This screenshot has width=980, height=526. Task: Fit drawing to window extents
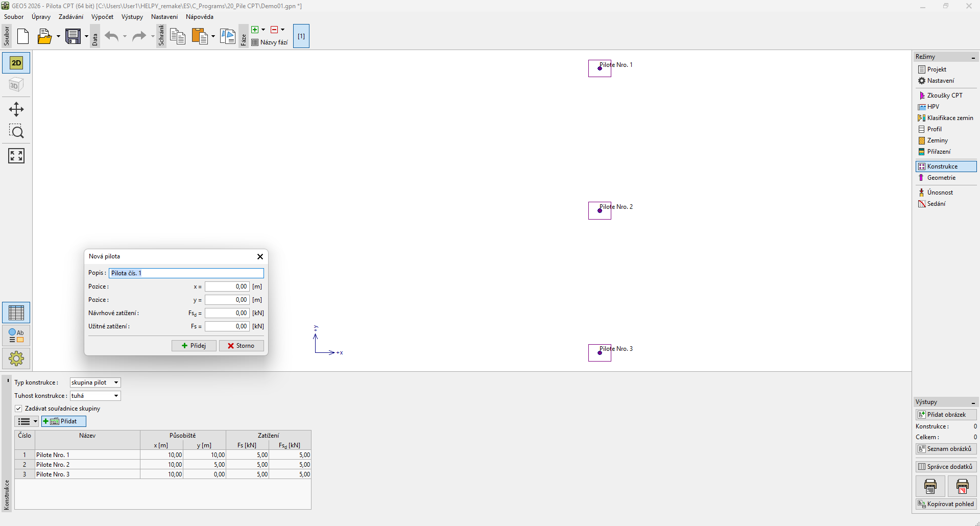16,156
